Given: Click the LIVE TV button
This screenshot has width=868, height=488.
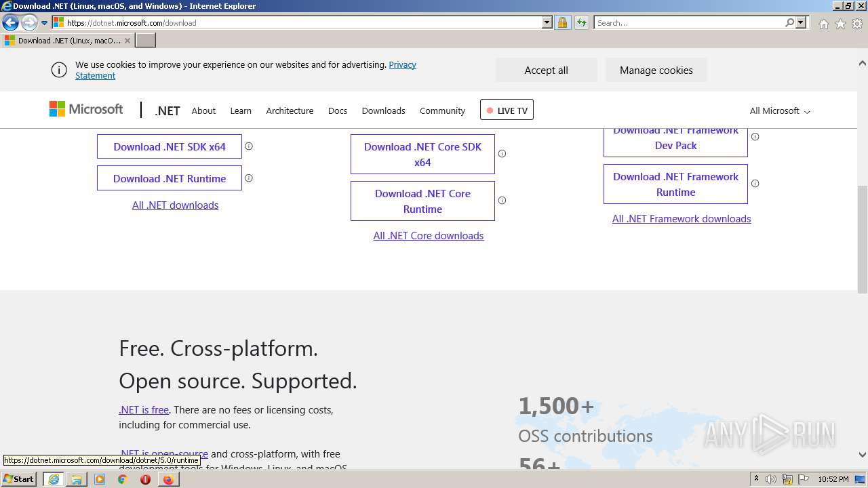Looking at the screenshot, I should 507,110.
